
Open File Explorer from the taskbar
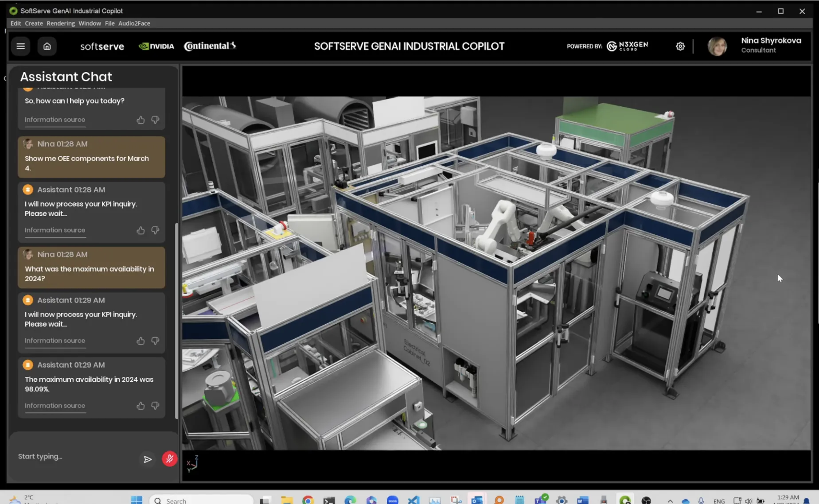[x=287, y=500]
